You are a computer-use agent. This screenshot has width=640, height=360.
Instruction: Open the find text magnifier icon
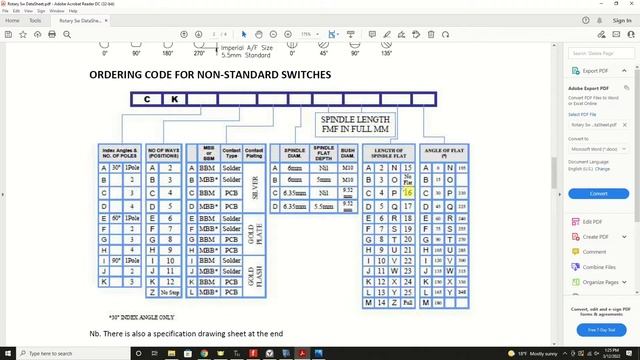click(x=67, y=35)
